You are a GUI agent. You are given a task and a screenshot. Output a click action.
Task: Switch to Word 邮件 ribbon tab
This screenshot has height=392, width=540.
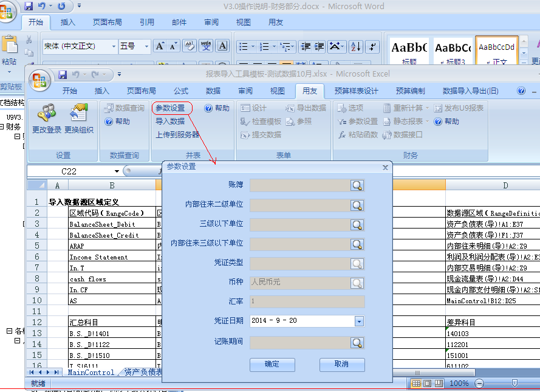pos(179,22)
